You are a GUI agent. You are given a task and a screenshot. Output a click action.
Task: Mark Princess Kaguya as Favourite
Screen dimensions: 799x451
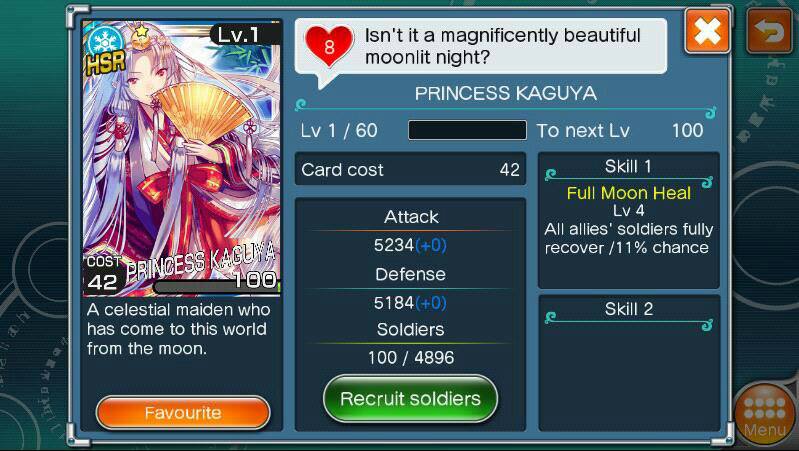(183, 413)
